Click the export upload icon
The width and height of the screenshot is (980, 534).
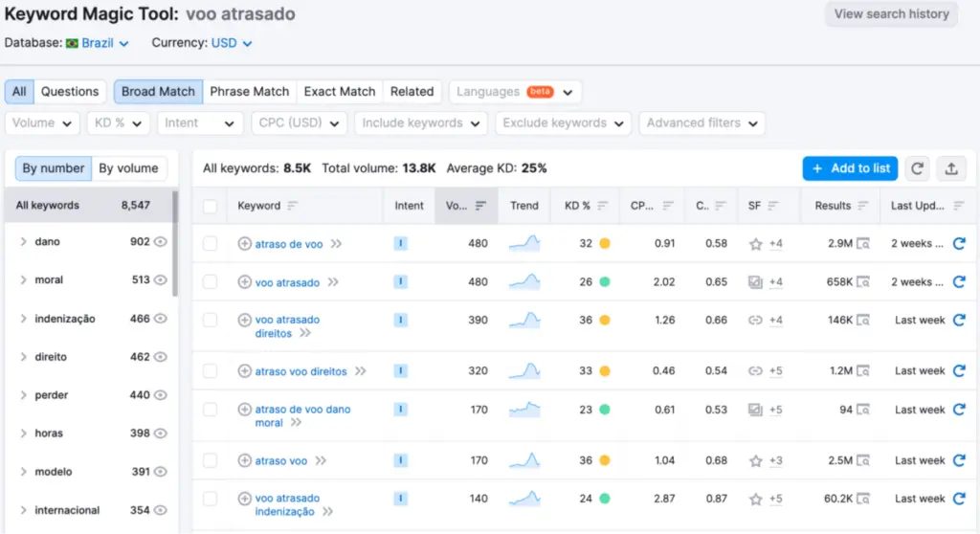point(950,168)
